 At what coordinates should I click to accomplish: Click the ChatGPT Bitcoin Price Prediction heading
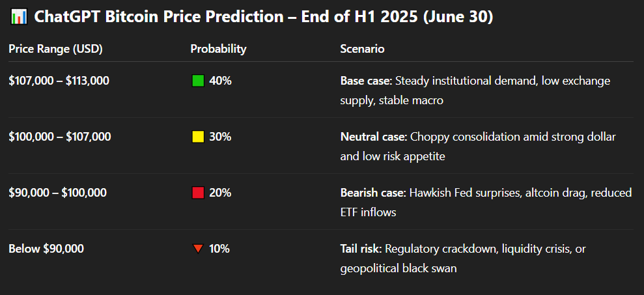point(260,18)
